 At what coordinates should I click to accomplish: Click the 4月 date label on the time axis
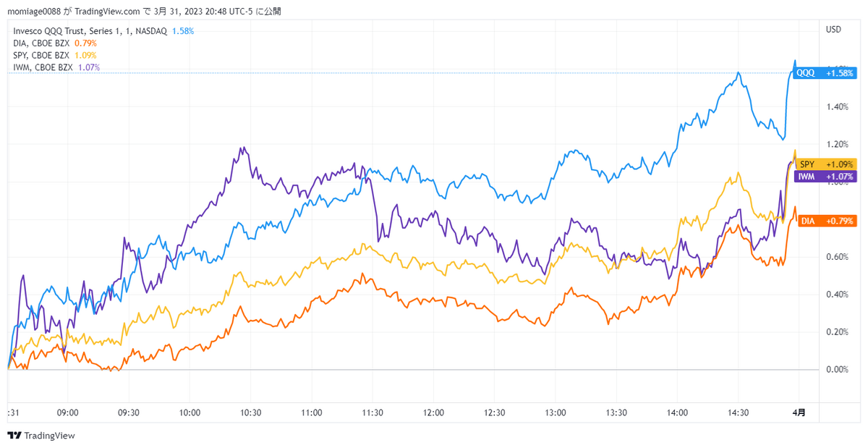[x=799, y=412]
